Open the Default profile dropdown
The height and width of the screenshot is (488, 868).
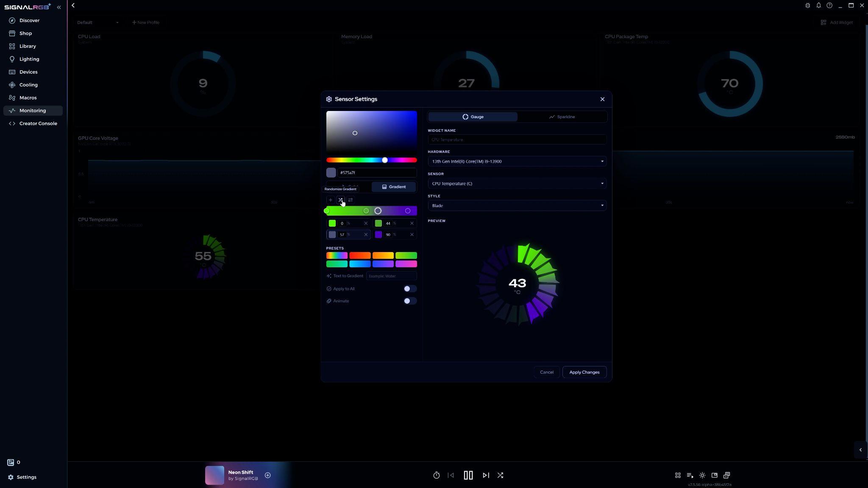pos(98,22)
